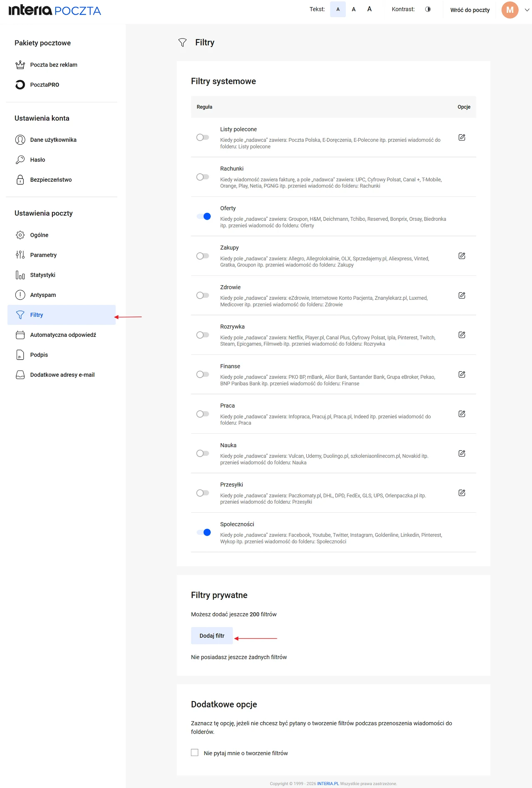The image size is (532, 788).
Task: Disable the Oferty filter switch
Action: [204, 216]
